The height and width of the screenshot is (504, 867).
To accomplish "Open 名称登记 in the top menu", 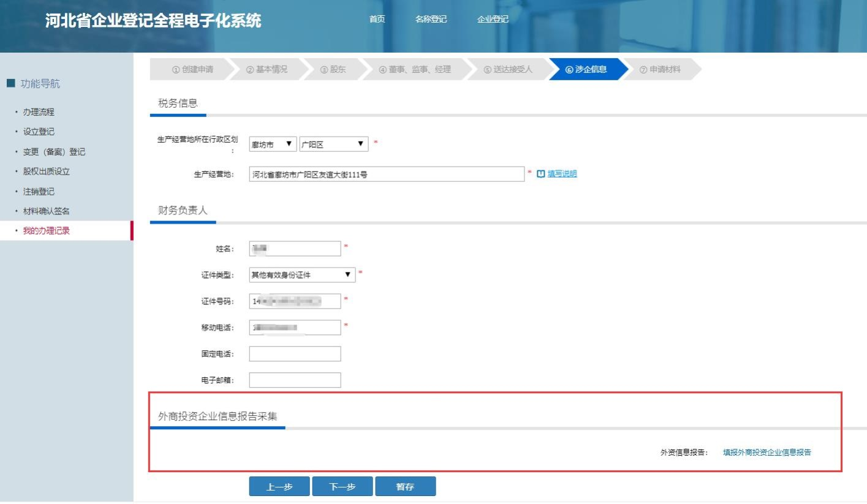I will 431,20.
